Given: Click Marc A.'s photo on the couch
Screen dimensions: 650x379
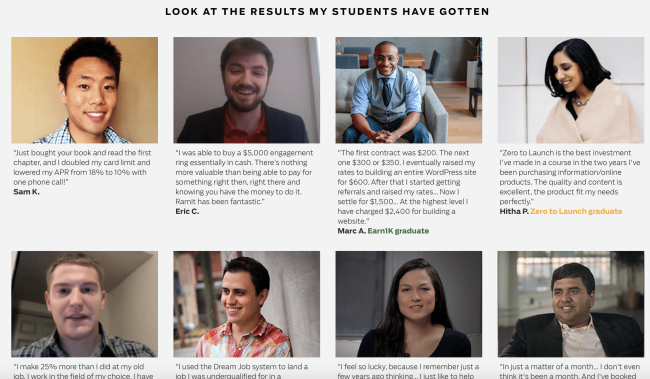Looking at the screenshot, I should pos(409,90).
